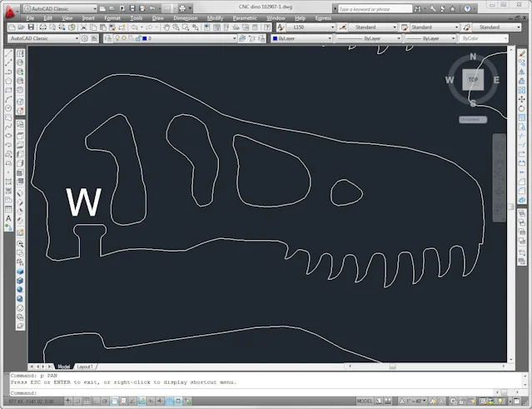Select the Cut scissors icon
This screenshot has width=532, height=409.
83,27
